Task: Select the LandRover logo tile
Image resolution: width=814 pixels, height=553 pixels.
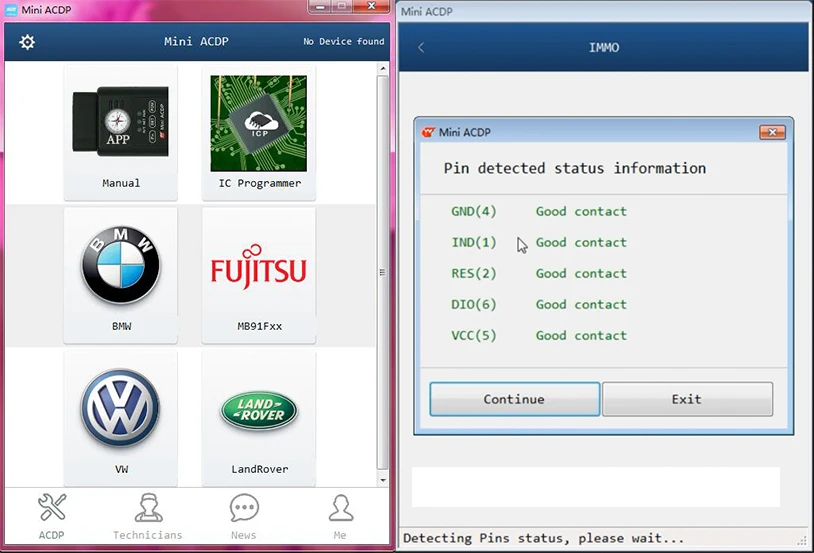Action: [x=259, y=419]
